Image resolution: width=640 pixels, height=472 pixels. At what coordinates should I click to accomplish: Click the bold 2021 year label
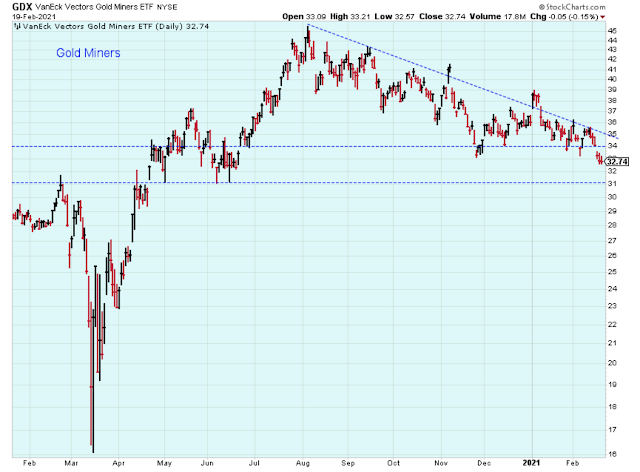coord(532,463)
